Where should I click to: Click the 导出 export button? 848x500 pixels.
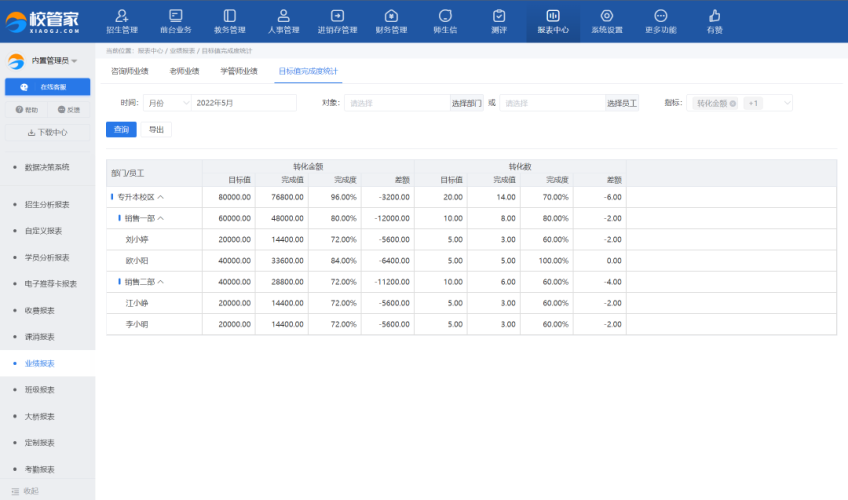tap(156, 129)
